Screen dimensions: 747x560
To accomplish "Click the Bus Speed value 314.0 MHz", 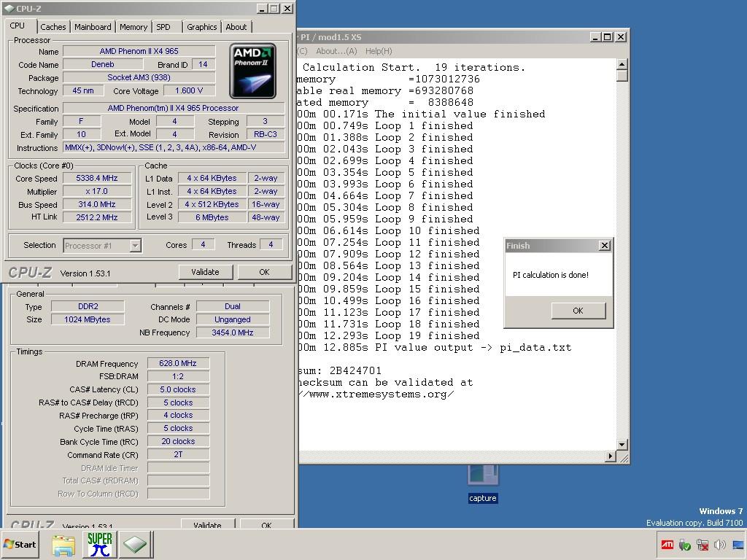I will (97, 204).
